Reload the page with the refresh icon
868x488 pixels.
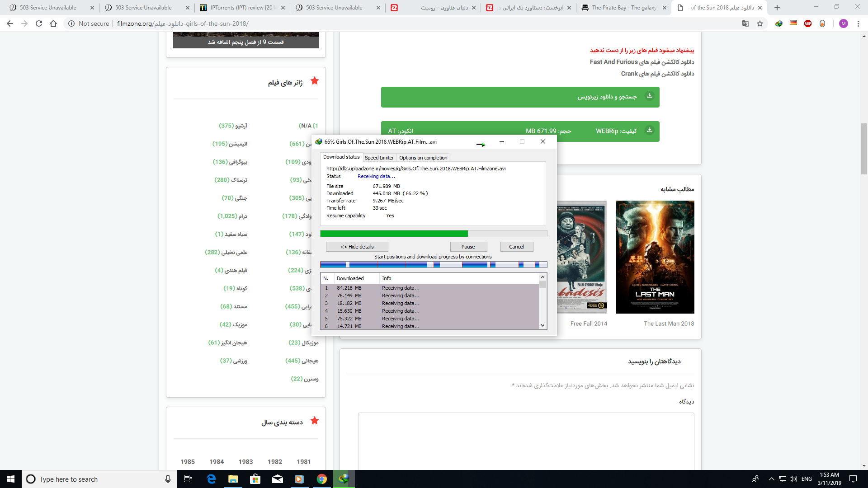39,23
